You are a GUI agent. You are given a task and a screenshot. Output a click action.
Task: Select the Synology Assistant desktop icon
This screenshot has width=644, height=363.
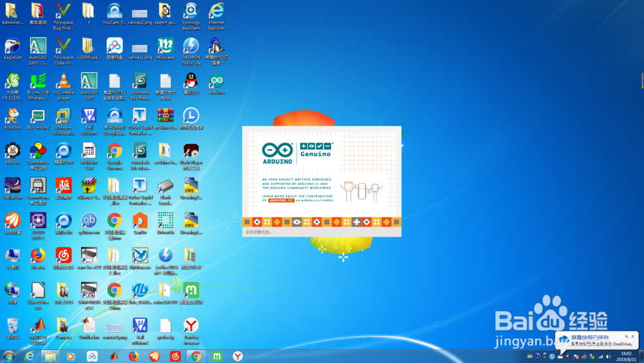[x=191, y=17]
